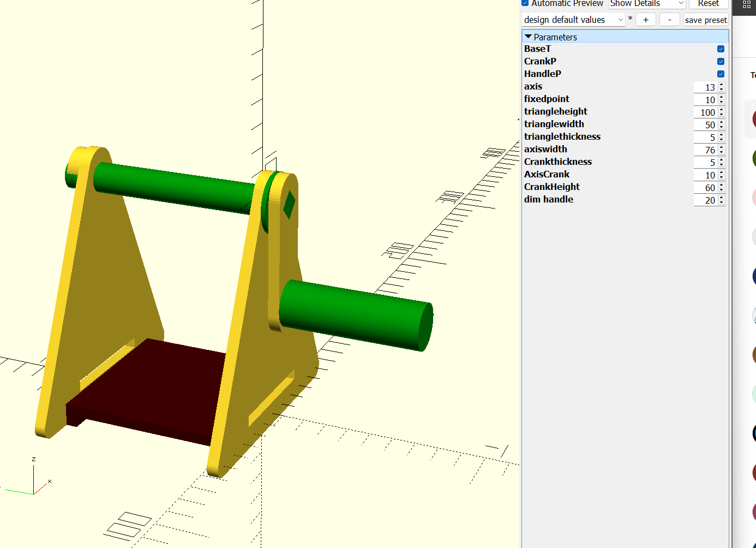Increase the Crankthickness value with up arrow
The width and height of the screenshot is (756, 548).
point(722,160)
